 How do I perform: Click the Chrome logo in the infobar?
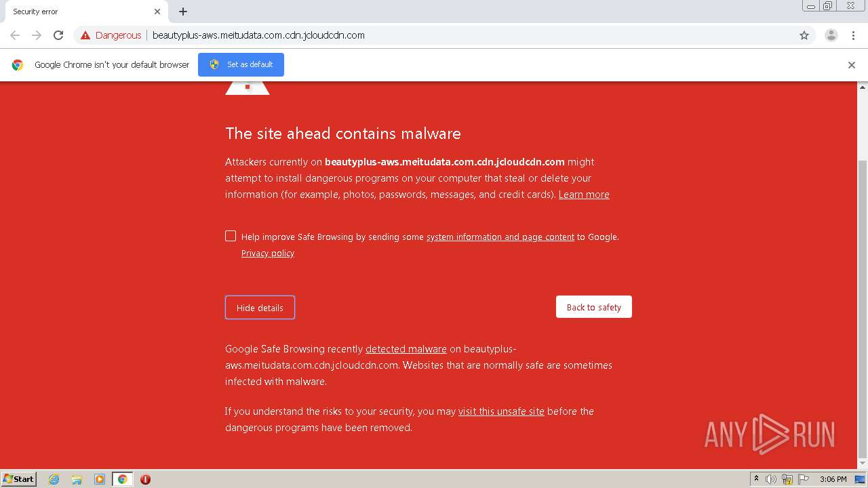[18, 65]
